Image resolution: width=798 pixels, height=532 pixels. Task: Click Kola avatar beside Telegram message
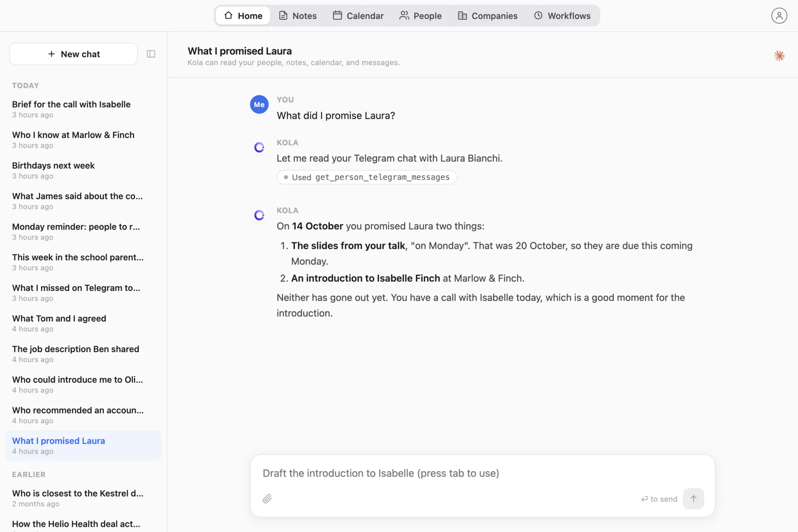259,147
